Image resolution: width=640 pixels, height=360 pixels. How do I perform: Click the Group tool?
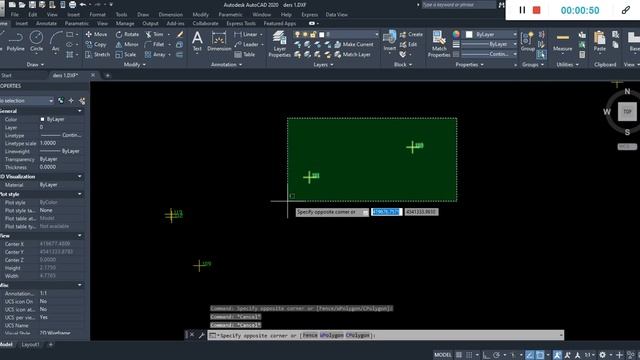coord(527,42)
